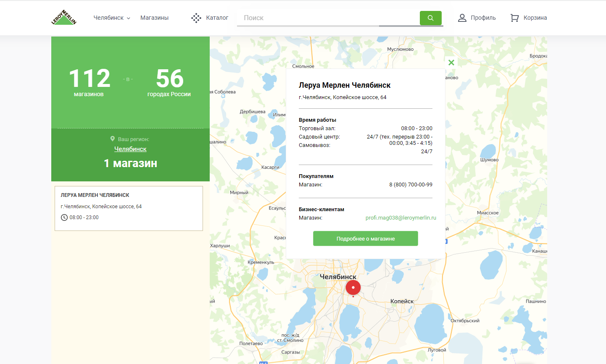
Task: Click the Мирный label on the map
Action: click(x=239, y=193)
